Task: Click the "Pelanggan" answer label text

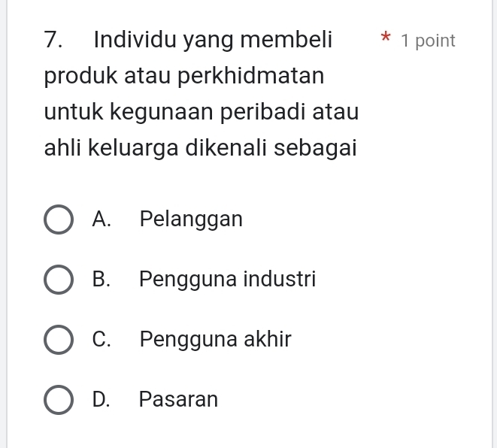Action: [191, 219]
